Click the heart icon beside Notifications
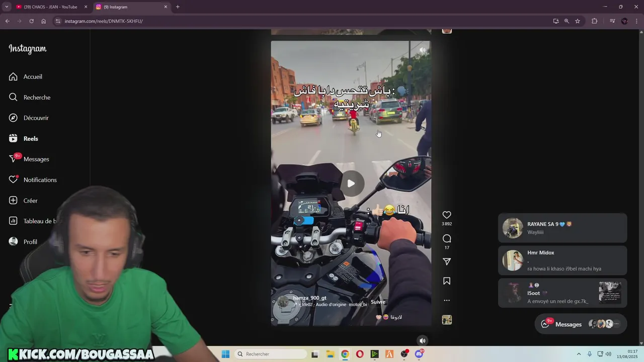The width and height of the screenshot is (644, 362). click(13, 179)
